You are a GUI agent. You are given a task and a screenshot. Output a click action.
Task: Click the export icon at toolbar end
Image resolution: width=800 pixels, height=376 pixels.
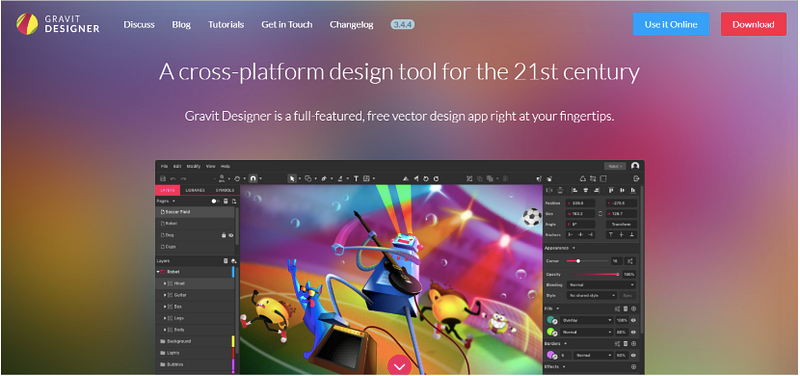click(636, 179)
